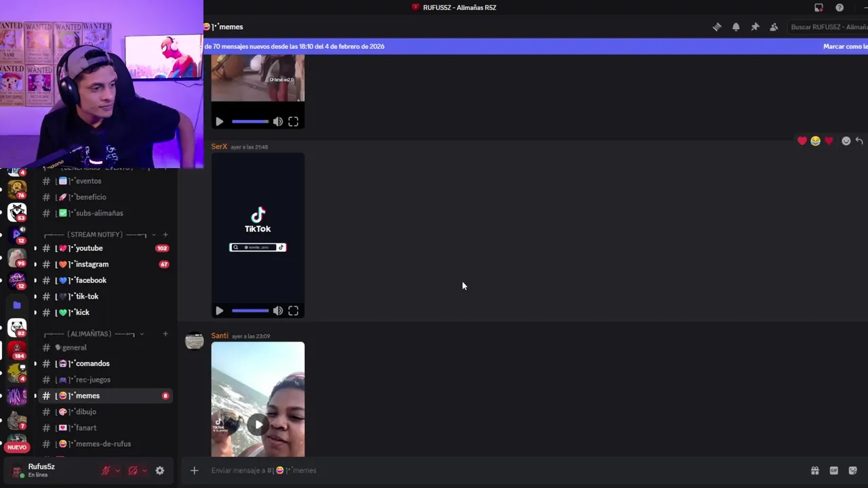The width and height of the screenshot is (868, 488).
Task: Click the plus attach button in message bar
Action: click(x=194, y=470)
